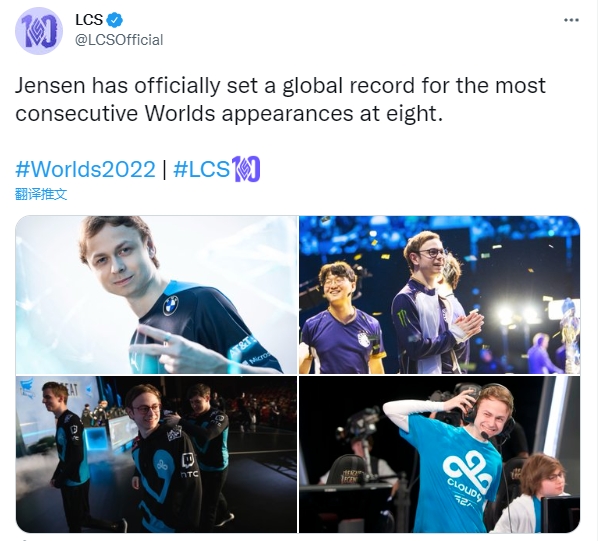Click the tweet text about Jensen's record
The image size is (598, 541).
(x=280, y=99)
